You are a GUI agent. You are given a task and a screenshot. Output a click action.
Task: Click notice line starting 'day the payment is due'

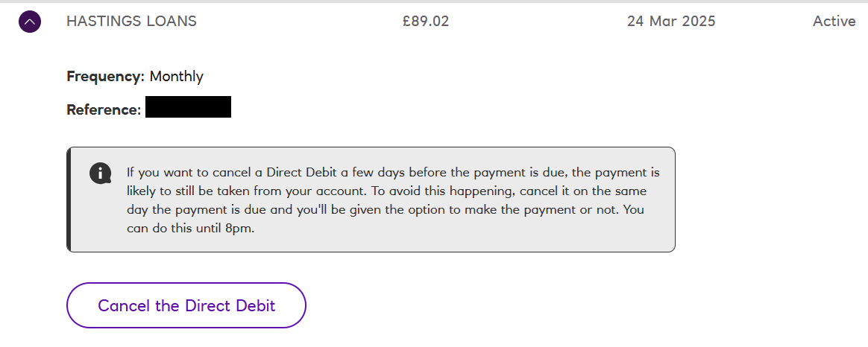point(386,210)
